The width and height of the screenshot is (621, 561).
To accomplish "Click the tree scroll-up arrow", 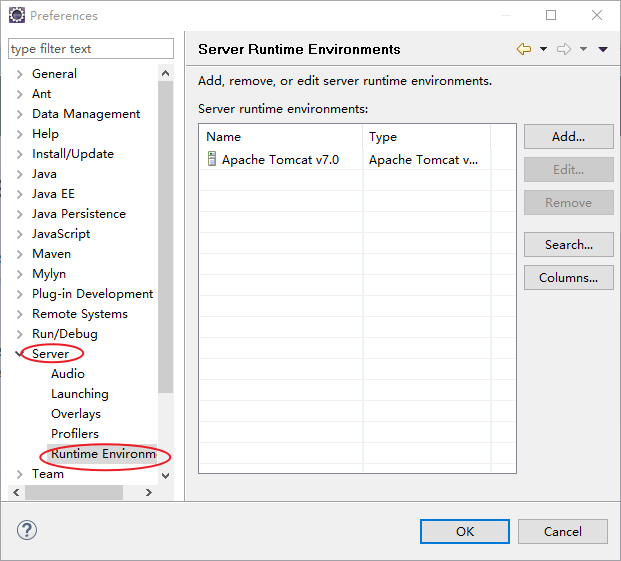I will coord(166,73).
